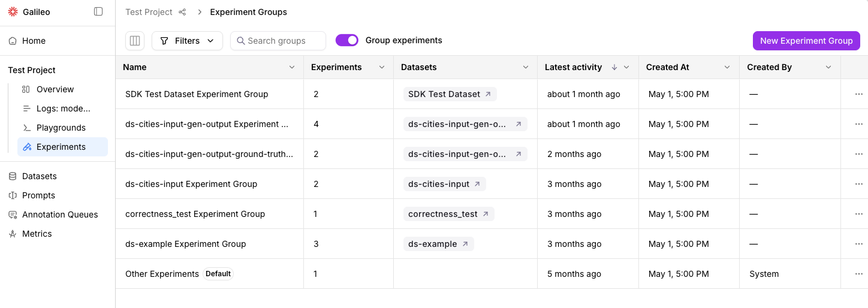Expand the Name column header menu
Image resolution: width=868 pixels, height=308 pixels.
coord(292,67)
